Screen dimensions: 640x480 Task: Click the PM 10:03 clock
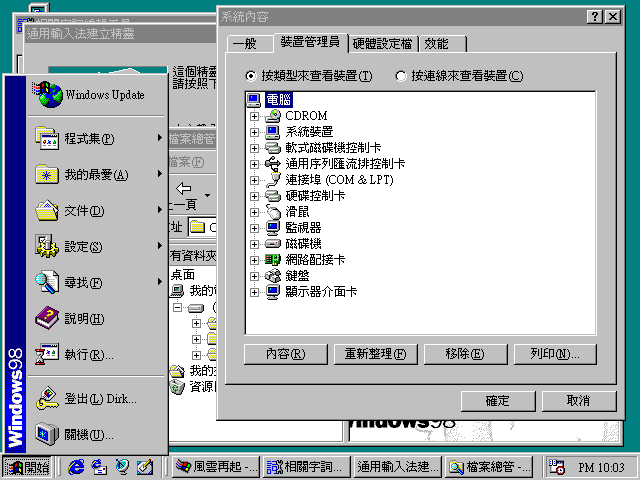pos(602,467)
